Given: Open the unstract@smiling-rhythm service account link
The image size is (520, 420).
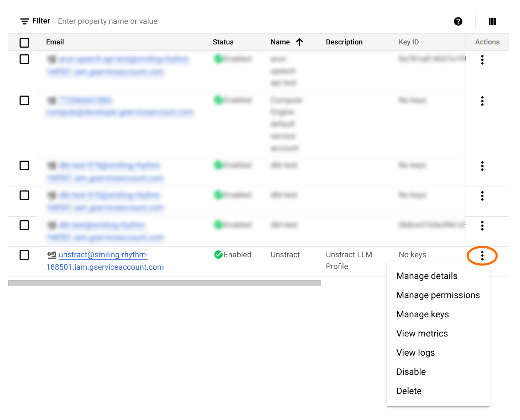Looking at the screenshot, I should click(x=105, y=261).
